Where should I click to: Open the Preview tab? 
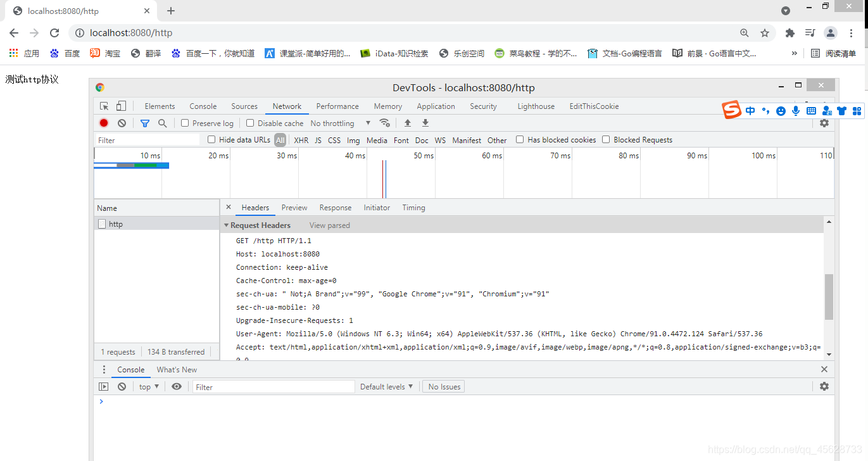pos(294,208)
